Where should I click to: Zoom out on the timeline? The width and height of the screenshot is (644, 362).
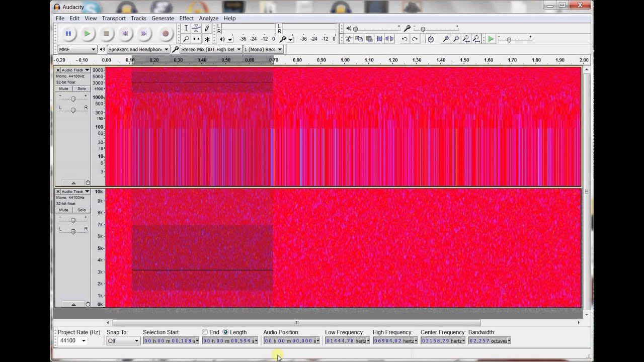456,39
